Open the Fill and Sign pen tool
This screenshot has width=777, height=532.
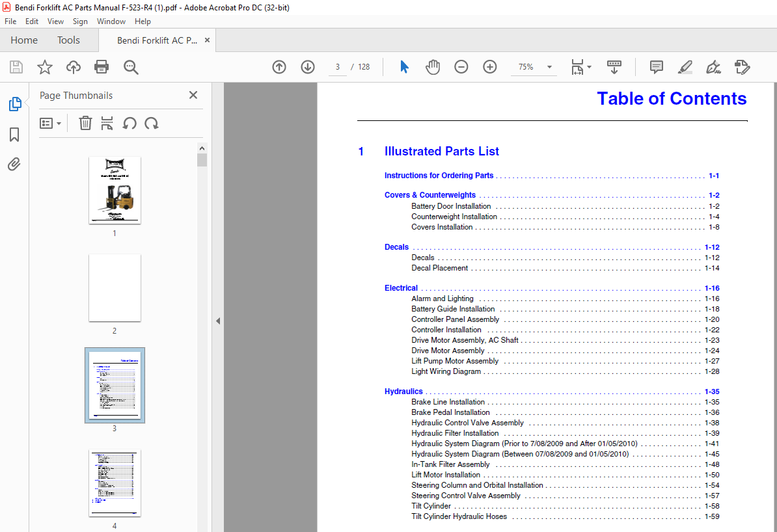tap(713, 67)
